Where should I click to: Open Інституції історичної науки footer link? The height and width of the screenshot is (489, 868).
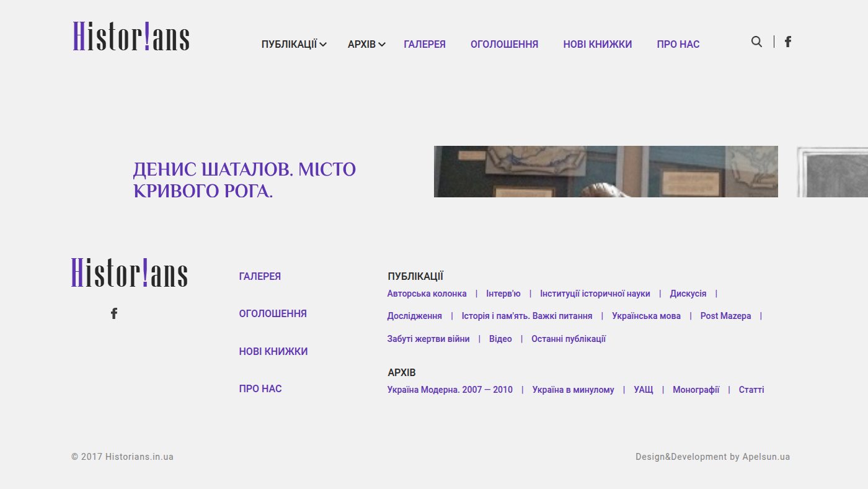click(595, 294)
